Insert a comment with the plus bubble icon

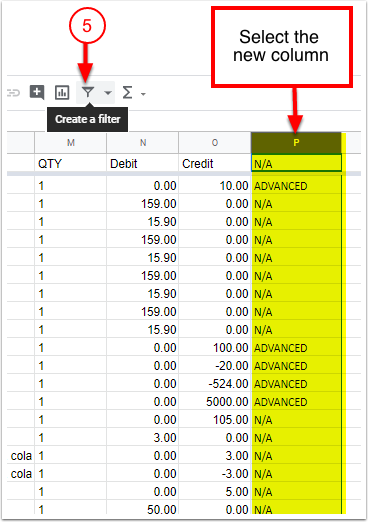coord(37,92)
